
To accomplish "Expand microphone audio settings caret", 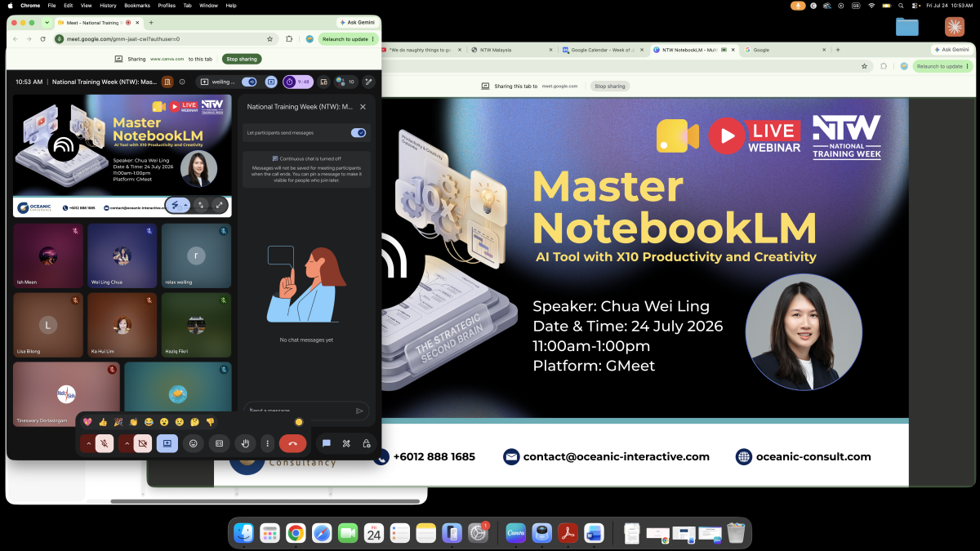I will (87, 443).
